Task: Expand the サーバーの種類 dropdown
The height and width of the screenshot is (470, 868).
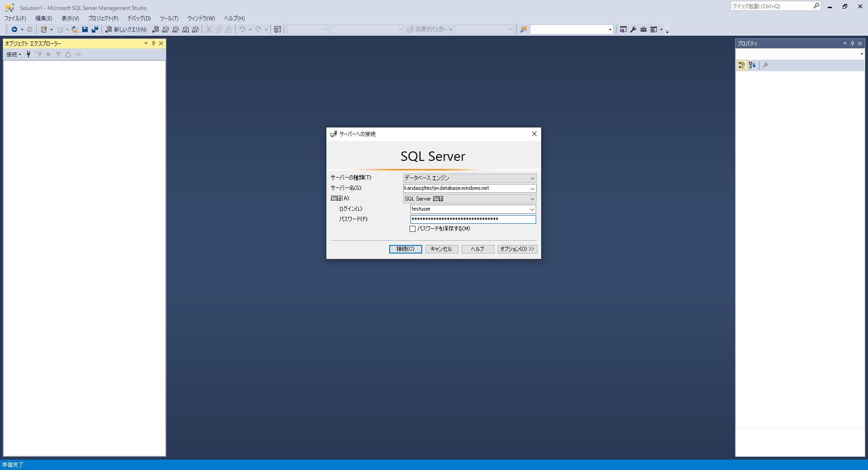Action: pyautogui.click(x=532, y=178)
